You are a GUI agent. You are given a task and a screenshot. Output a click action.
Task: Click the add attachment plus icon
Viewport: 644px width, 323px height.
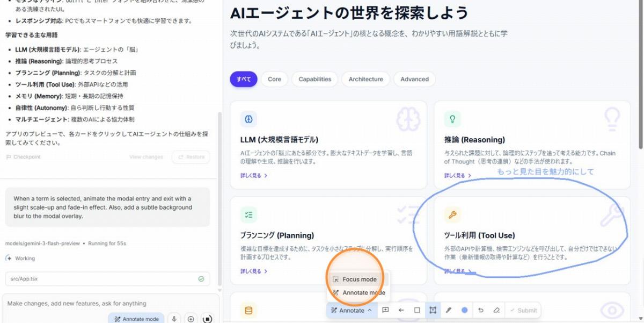191,319
